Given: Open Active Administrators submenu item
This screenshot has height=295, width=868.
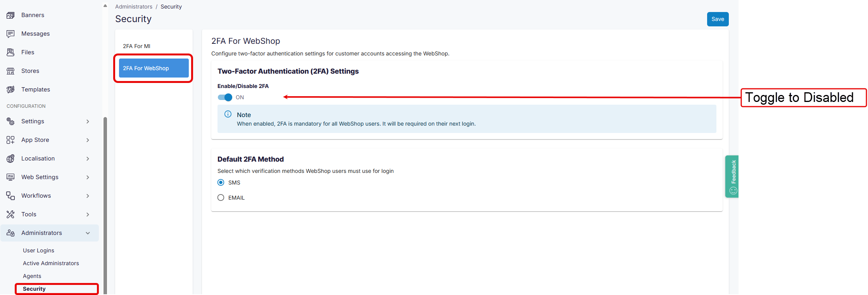Looking at the screenshot, I should (51, 263).
